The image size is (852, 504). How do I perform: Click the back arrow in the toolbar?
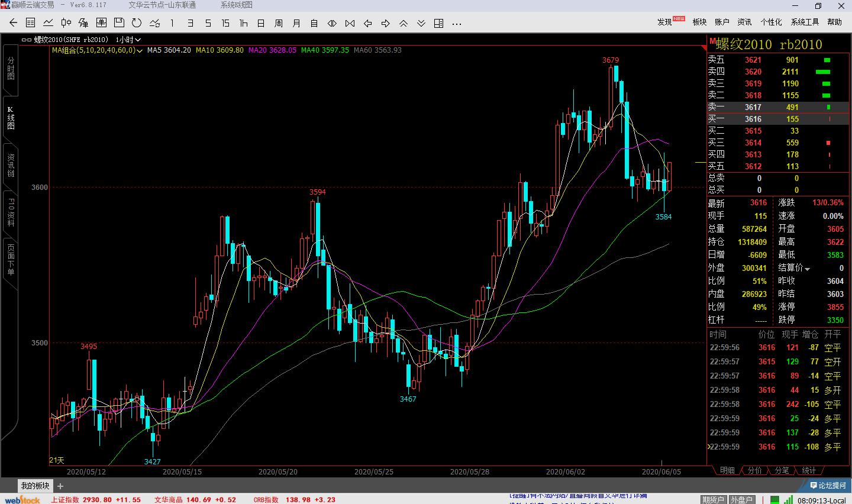pyautogui.click(x=13, y=23)
